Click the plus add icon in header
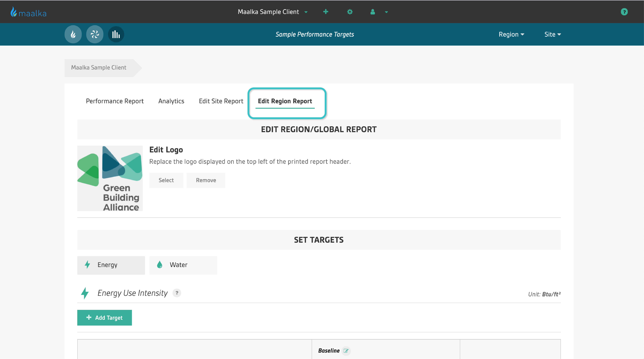This screenshot has height=359, width=644. [x=325, y=12]
